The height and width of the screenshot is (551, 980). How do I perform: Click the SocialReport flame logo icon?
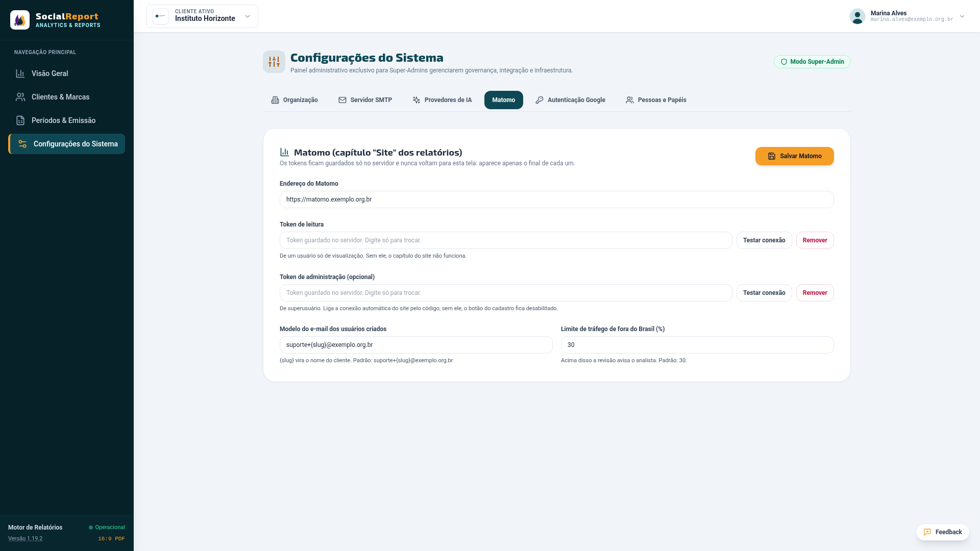[x=20, y=20]
